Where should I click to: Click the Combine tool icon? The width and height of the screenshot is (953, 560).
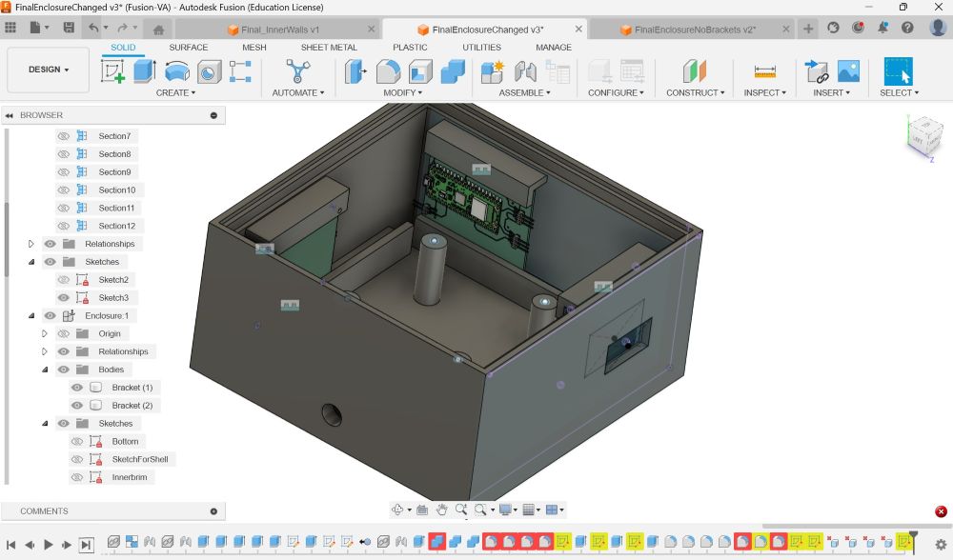(x=452, y=71)
